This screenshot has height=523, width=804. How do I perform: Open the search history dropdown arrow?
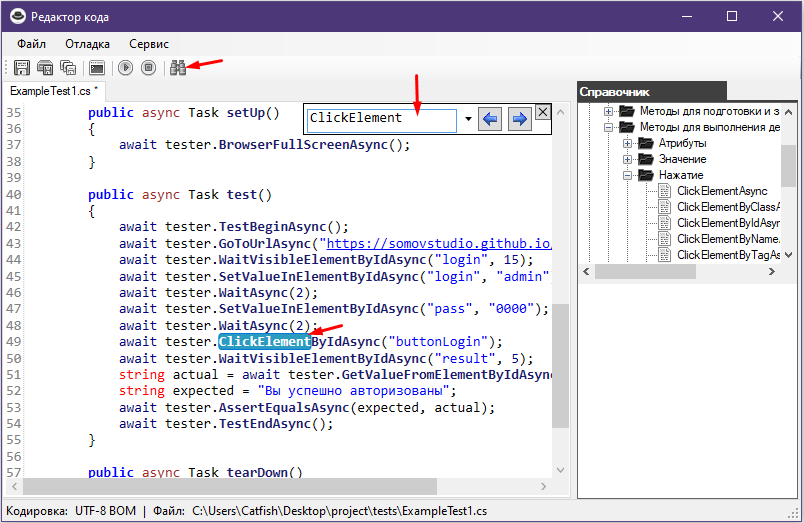click(467, 120)
